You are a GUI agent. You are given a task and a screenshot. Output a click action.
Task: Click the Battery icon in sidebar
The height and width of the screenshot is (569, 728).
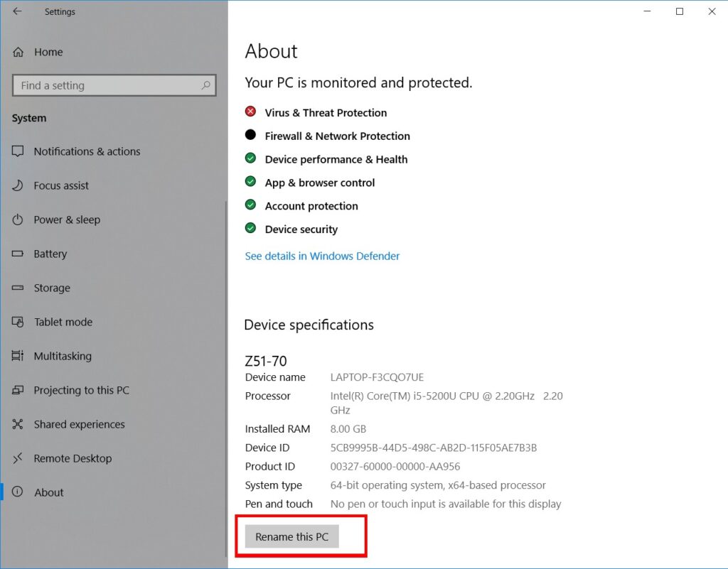20,254
